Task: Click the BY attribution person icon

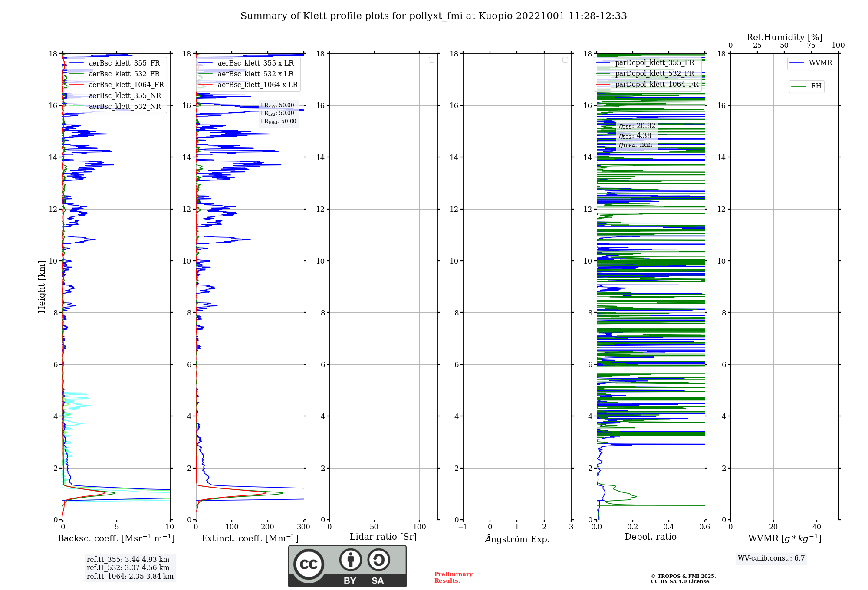Action: pyautogui.click(x=351, y=560)
